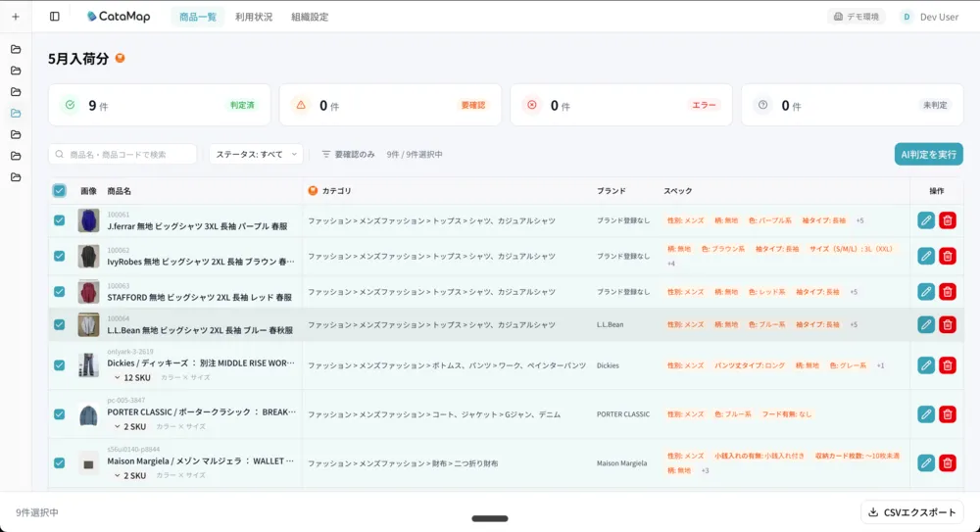The width and height of the screenshot is (980, 532).
Task: Click the dark handle bar at the bottom
Action: (490, 518)
